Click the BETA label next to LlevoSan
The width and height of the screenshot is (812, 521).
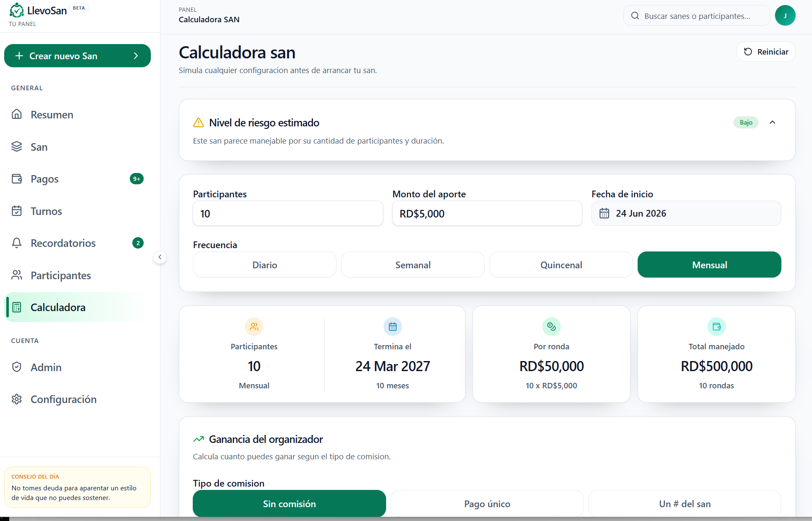click(x=79, y=8)
